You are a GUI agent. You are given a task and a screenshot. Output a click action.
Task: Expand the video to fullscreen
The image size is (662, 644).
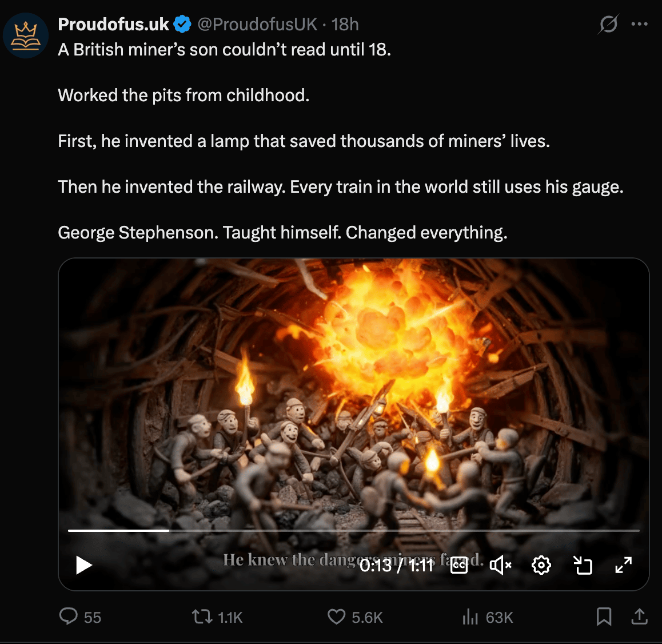click(x=623, y=565)
